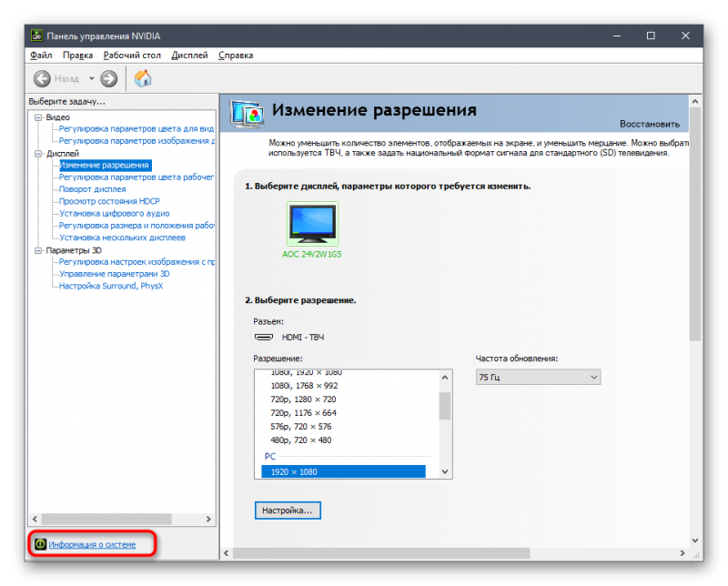Click main panel scroll up arrow
This screenshot has width=728, height=586.
click(x=694, y=101)
